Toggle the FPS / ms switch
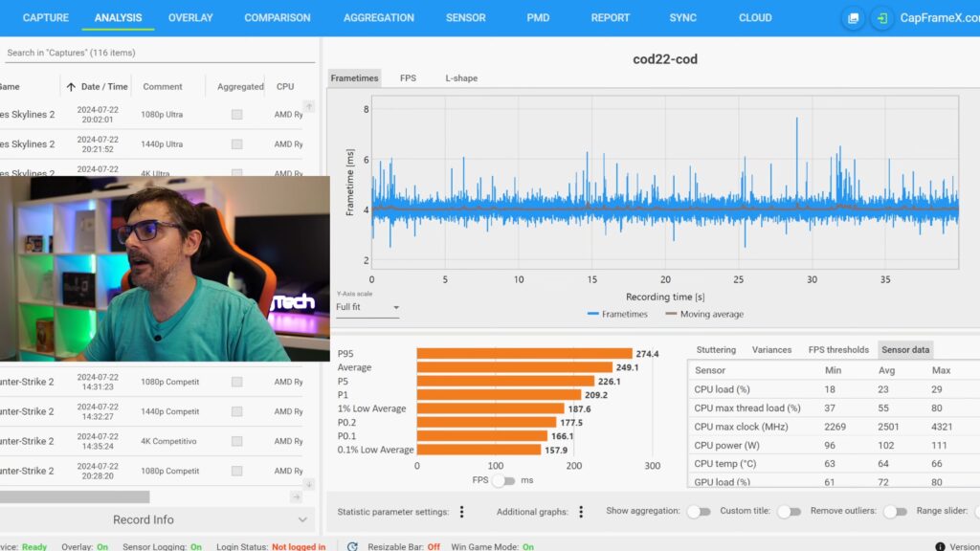Viewport: 980px width, 551px height. point(503,480)
